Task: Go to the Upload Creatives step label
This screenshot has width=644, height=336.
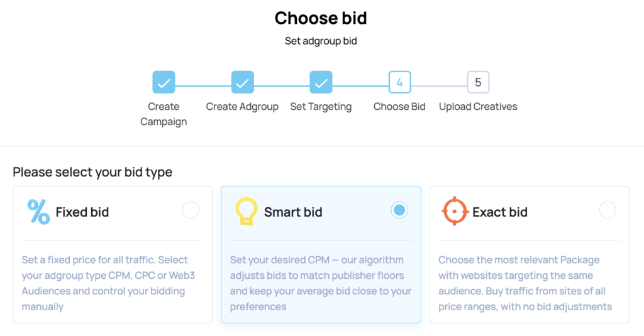Action: [x=478, y=107]
